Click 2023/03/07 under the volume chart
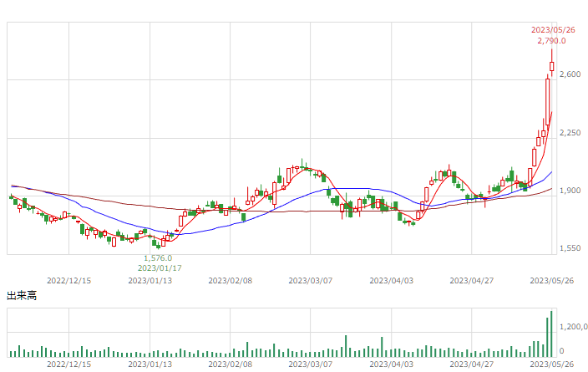The image size is (588, 372). click(x=311, y=364)
